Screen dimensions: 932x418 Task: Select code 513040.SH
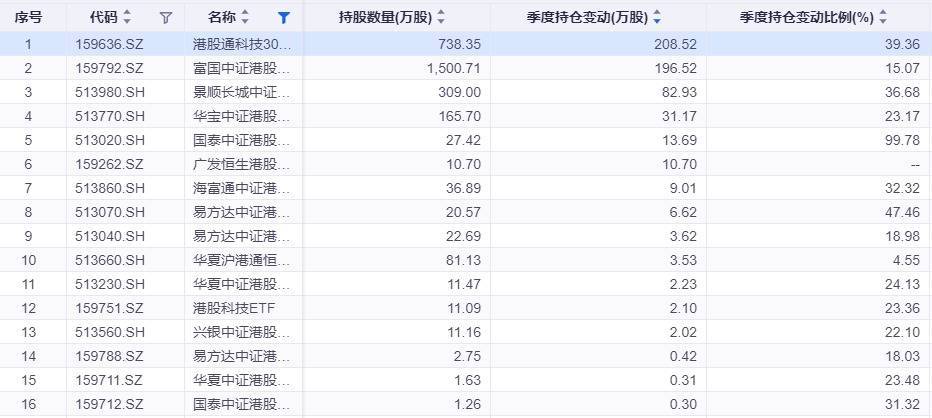click(110, 237)
